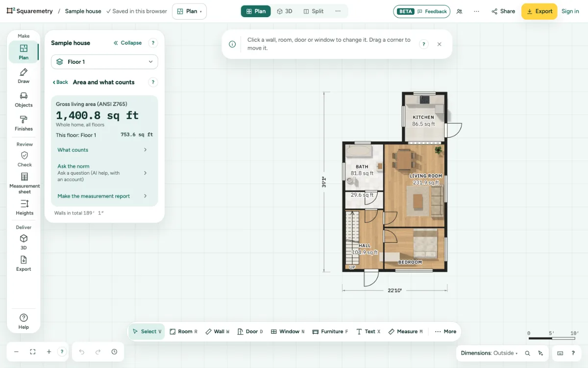Image resolution: width=588 pixels, height=368 pixels.
Task: Switch to Split view mode
Action: coord(314,11)
